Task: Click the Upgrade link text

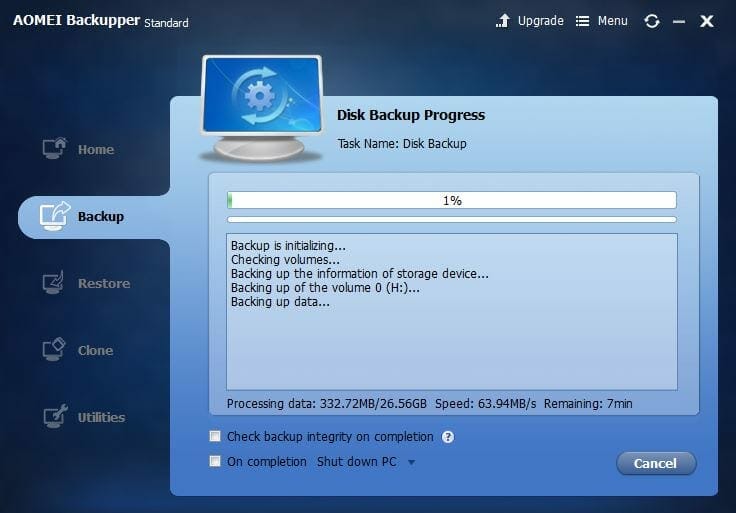Action: click(x=540, y=21)
